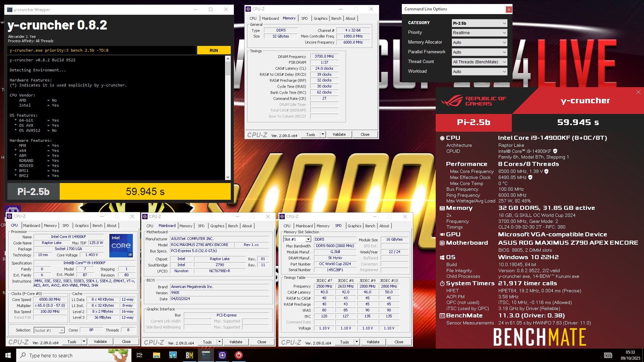The height and width of the screenshot is (362, 644).
Task: Select Mainboard tab in CPU window
Action: [x=32, y=226]
